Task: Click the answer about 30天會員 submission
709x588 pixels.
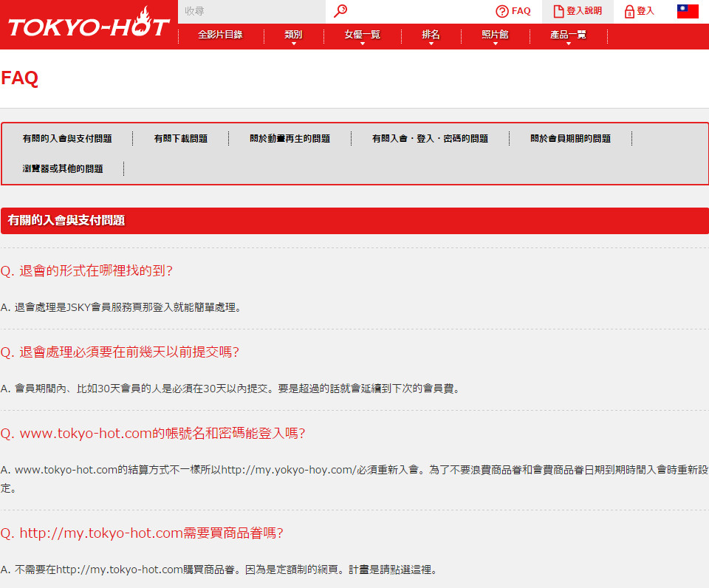Action: [230, 389]
